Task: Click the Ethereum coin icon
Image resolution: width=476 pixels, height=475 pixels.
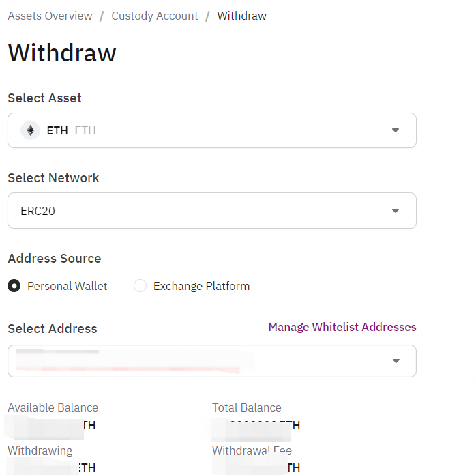Action: [x=30, y=130]
